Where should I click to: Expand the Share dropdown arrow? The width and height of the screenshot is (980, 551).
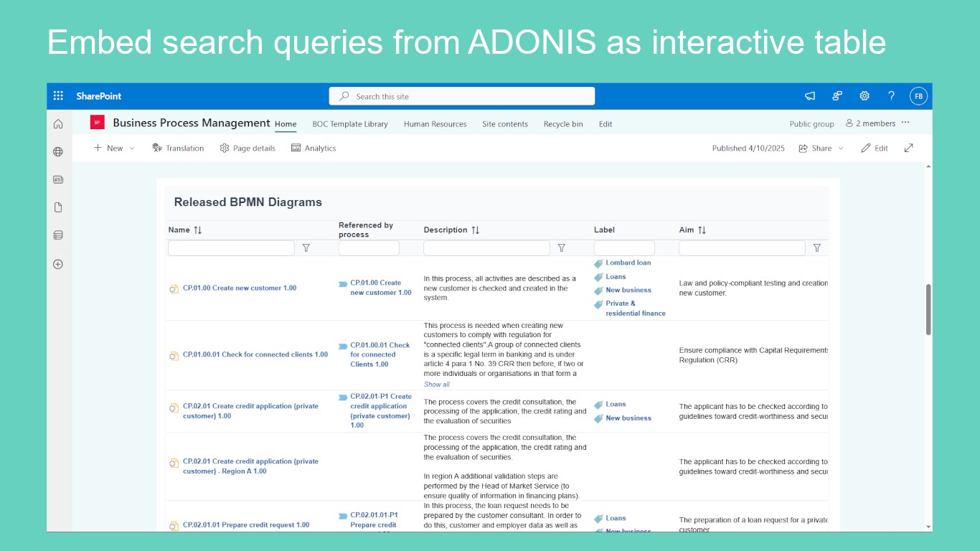tap(841, 148)
